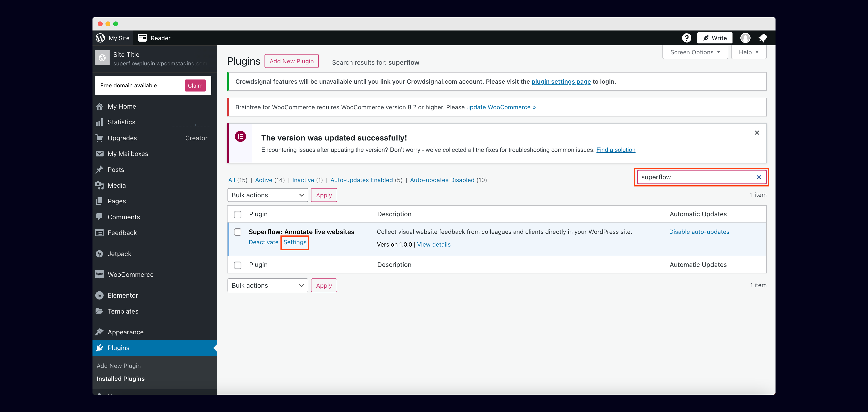The height and width of the screenshot is (412, 868).
Task: Check the Superflow plugin checkbox
Action: 238,232
